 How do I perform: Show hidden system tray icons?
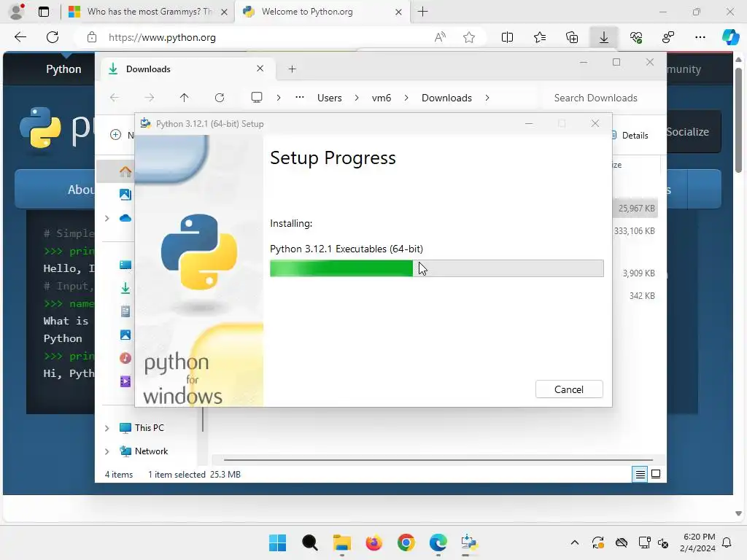pyautogui.click(x=575, y=542)
